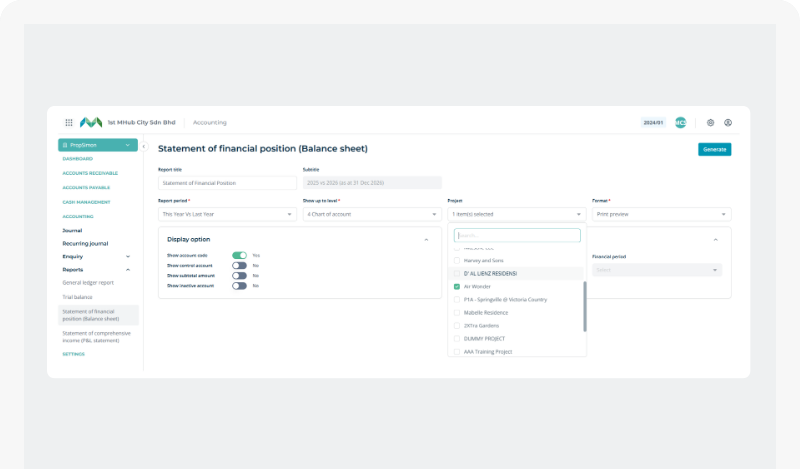The width and height of the screenshot is (800, 469).
Task: Enable Show control account switch
Action: pyautogui.click(x=239, y=265)
